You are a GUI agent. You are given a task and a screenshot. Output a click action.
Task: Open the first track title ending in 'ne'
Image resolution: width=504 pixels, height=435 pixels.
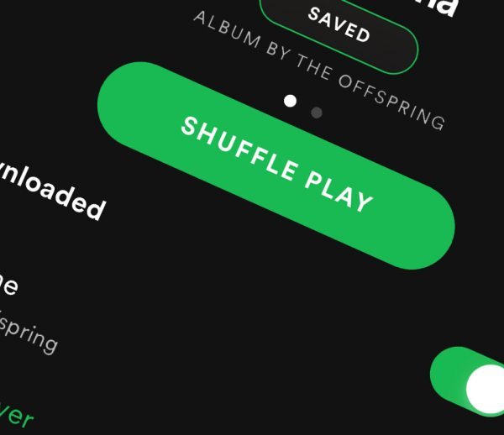pos(8,284)
